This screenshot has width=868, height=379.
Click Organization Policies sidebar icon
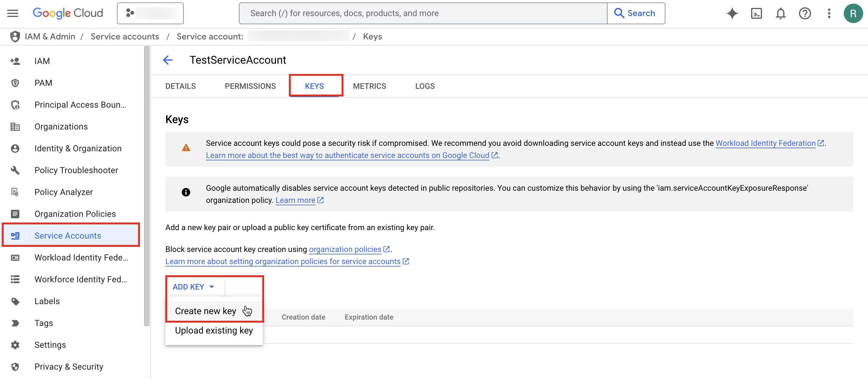15,214
